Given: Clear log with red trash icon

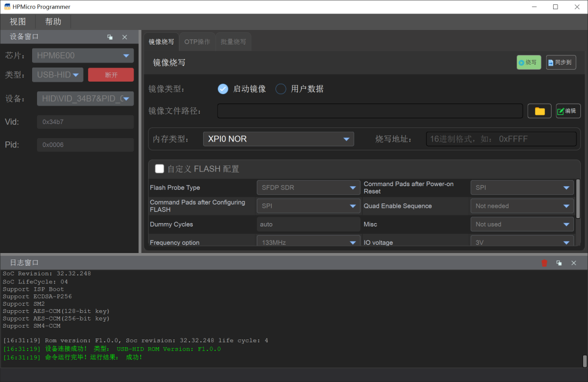Looking at the screenshot, I should point(544,263).
